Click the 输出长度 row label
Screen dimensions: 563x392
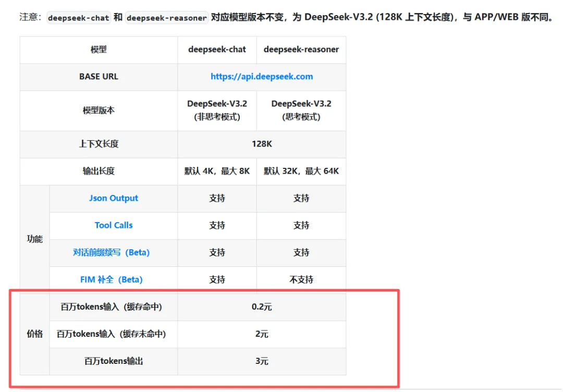click(x=99, y=171)
